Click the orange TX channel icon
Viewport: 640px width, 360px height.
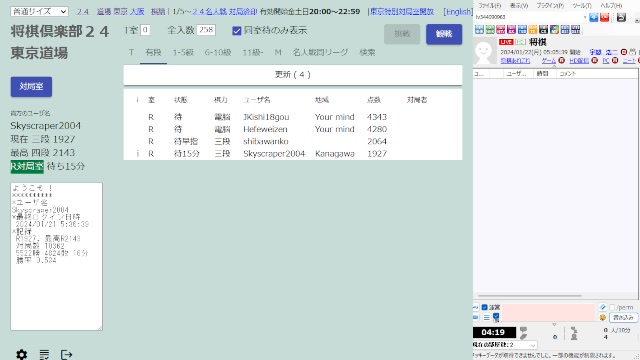click(533, 29)
